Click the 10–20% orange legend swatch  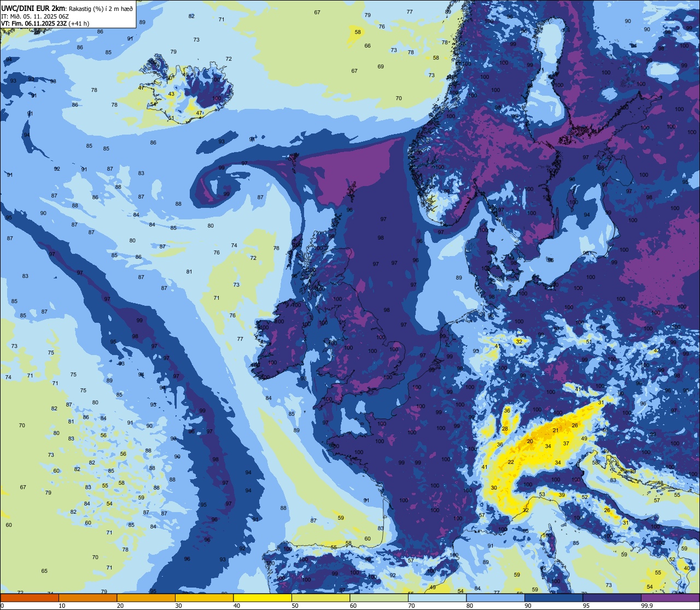tap(87, 597)
